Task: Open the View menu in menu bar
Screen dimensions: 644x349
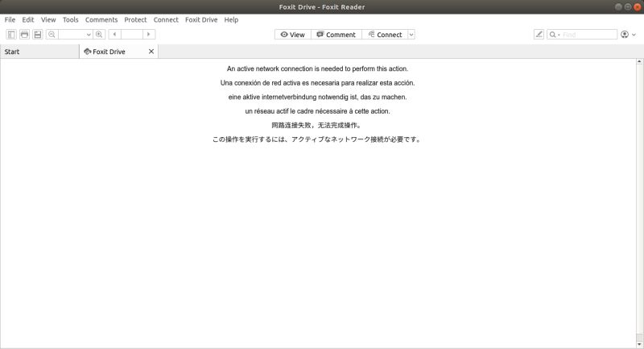Action: [x=48, y=19]
